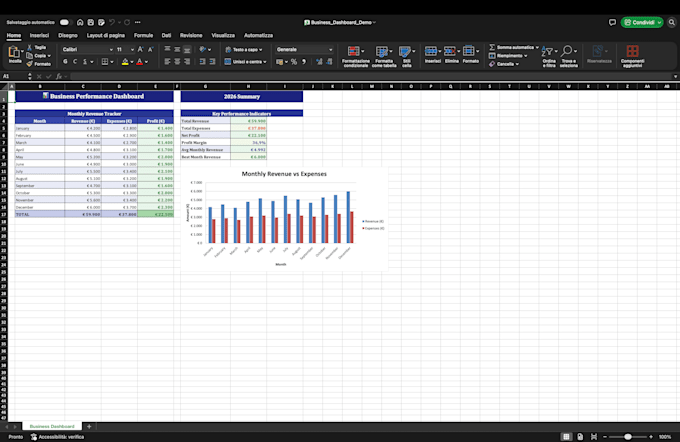
Task: Open Stili cella gallery
Action: [406, 56]
